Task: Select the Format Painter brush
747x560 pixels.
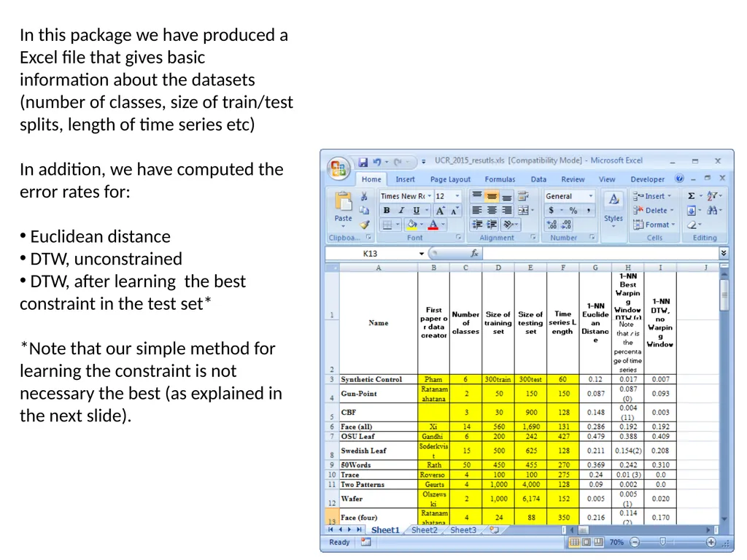Action: click(x=364, y=225)
